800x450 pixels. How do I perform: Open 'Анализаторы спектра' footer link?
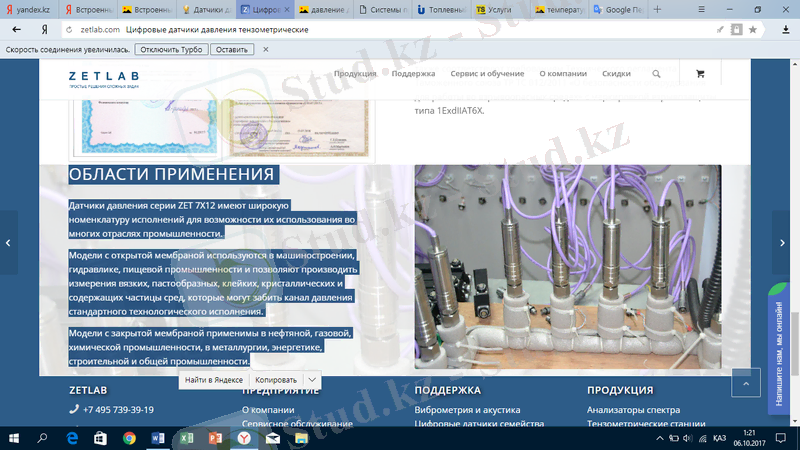click(632, 410)
